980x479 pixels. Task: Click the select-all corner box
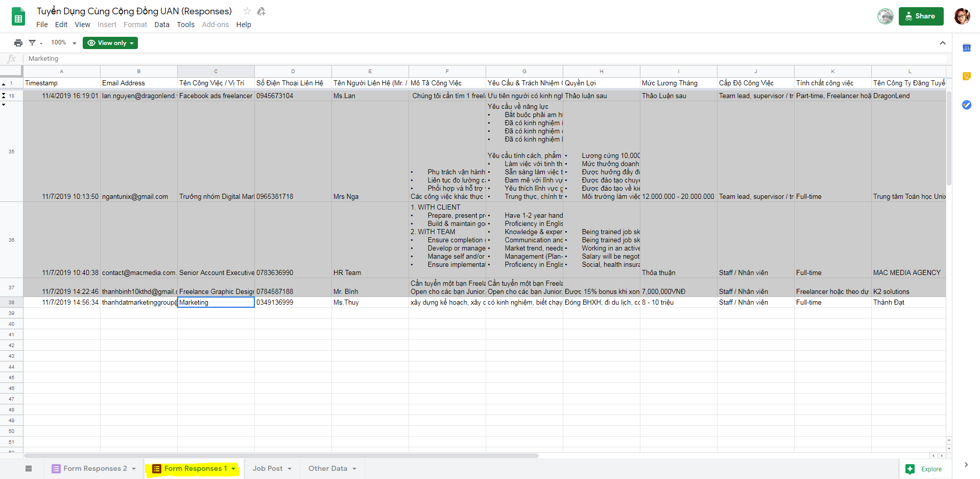11,72
